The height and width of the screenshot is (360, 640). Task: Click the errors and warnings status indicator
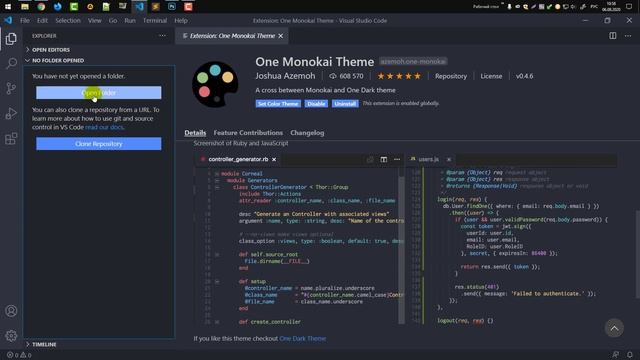(x=19, y=355)
